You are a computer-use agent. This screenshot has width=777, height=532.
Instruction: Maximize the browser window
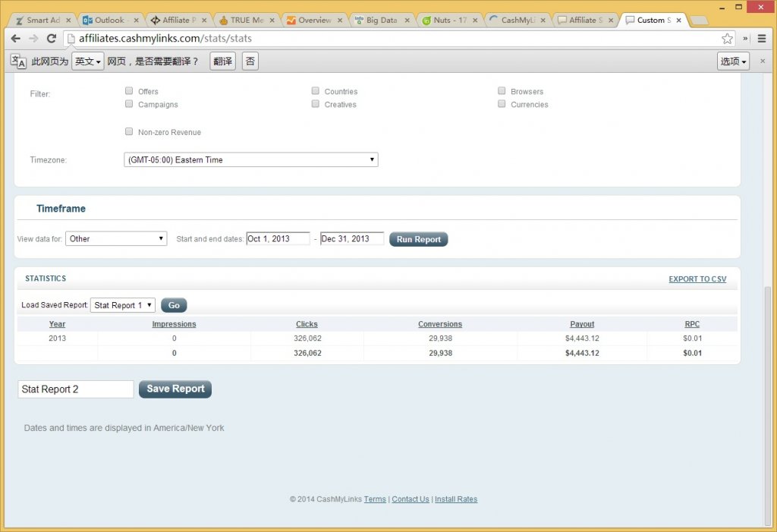739,7
